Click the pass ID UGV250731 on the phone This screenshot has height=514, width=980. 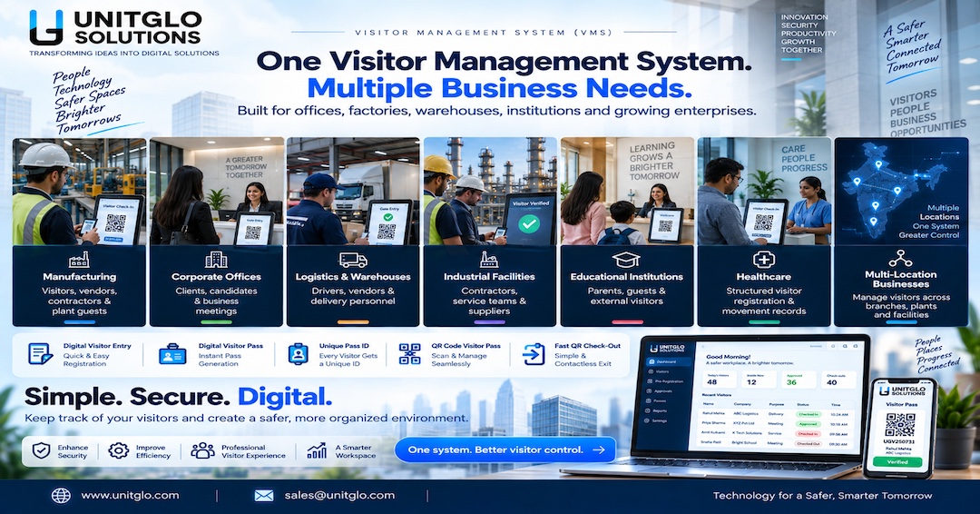[898, 441]
